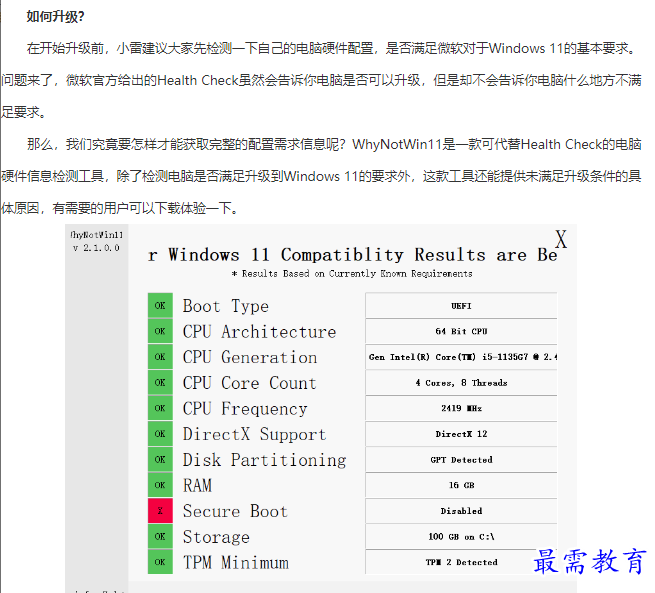Select the 'TPM Minimum' label
Screen dimensions: 655x593
236,563
